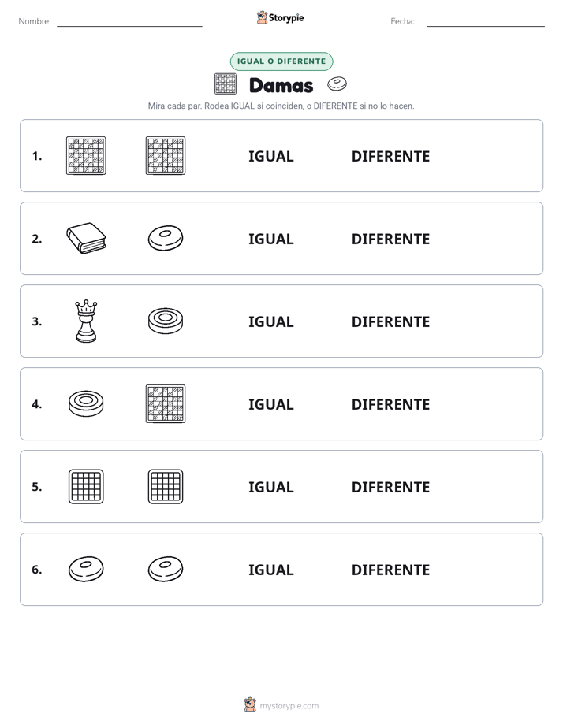Click the chess queen icon in row 3
563x728 pixels.
coord(86,321)
